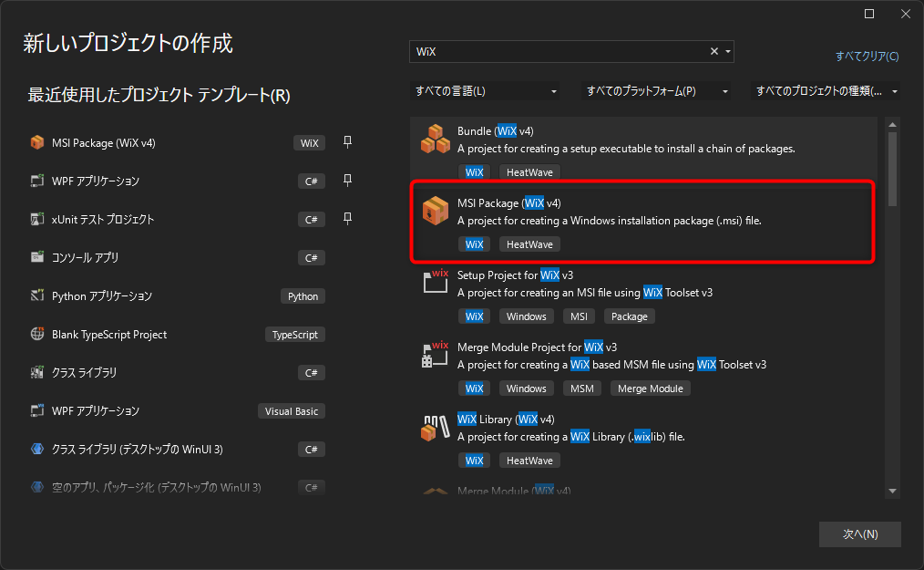The width and height of the screenshot is (924, 570).
Task: Click the results scrollbar up arrow
Action: (x=892, y=125)
